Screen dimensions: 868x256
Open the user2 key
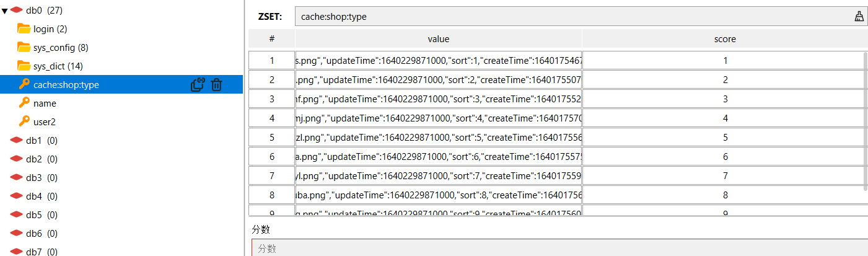45,122
